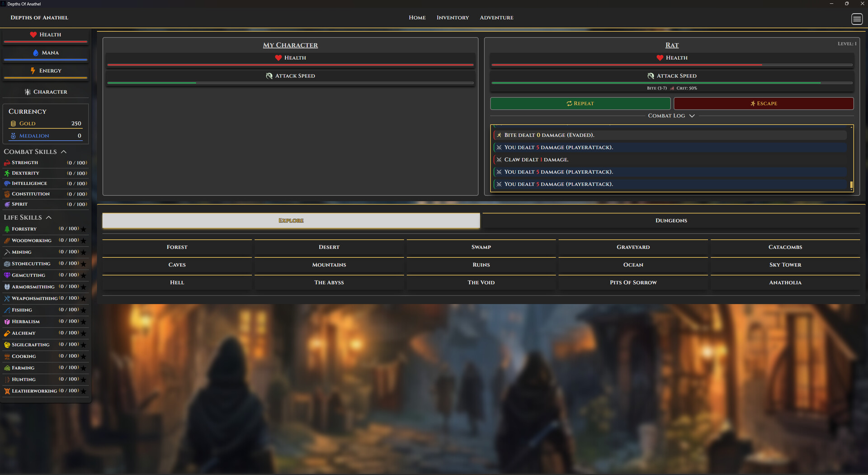Click the Fishing rod icon

pos(7,310)
